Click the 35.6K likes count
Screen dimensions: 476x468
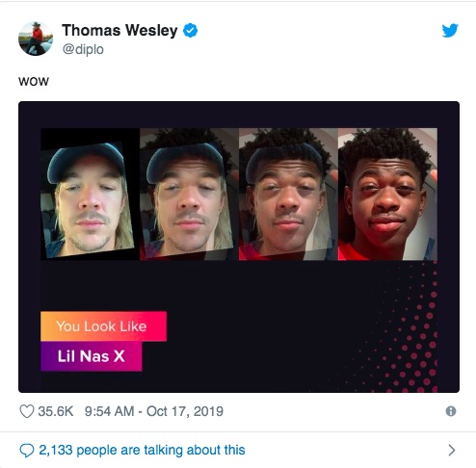click(x=56, y=411)
